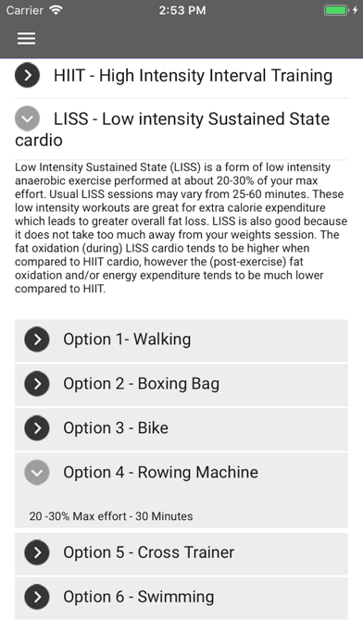The image size is (363, 644).
Task: Tap the Wi-Fi icon in status bar
Action: point(56,10)
